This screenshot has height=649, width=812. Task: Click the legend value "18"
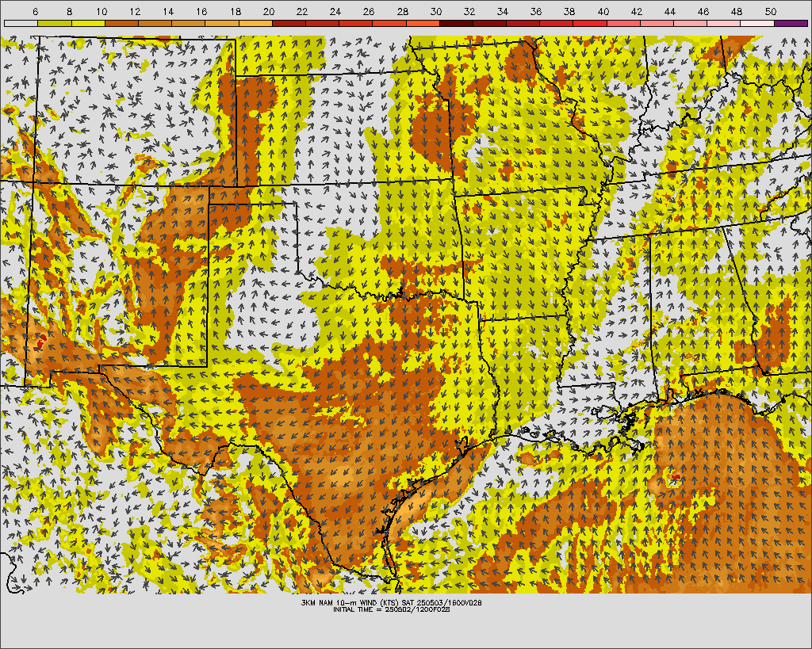pos(235,11)
